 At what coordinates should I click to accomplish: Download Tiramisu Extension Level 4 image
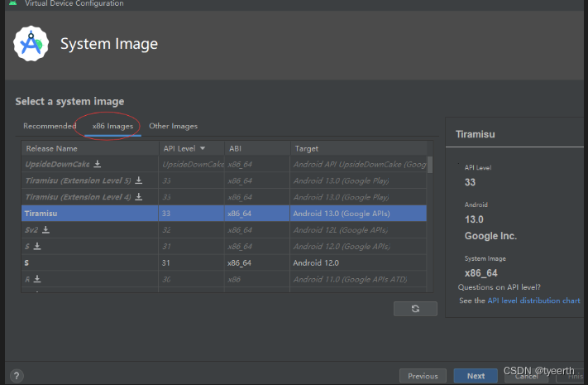pos(138,197)
